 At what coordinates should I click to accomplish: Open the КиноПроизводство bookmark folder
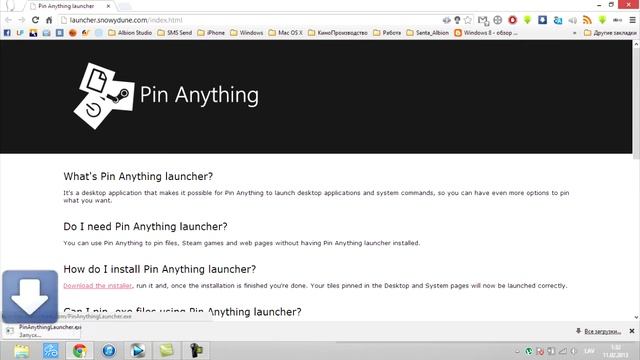(x=338, y=33)
